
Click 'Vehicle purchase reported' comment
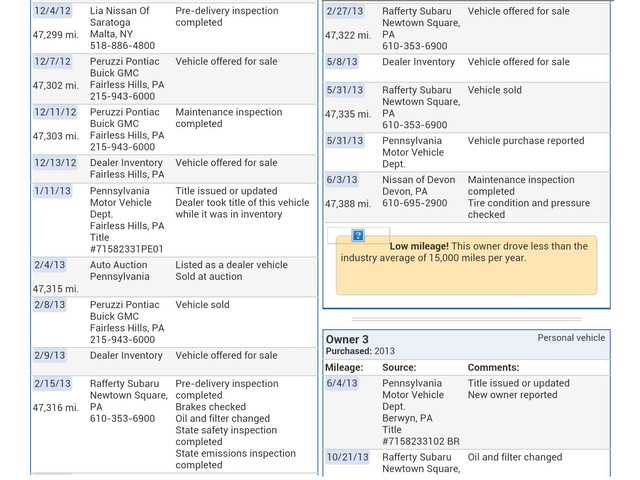tap(526, 141)
